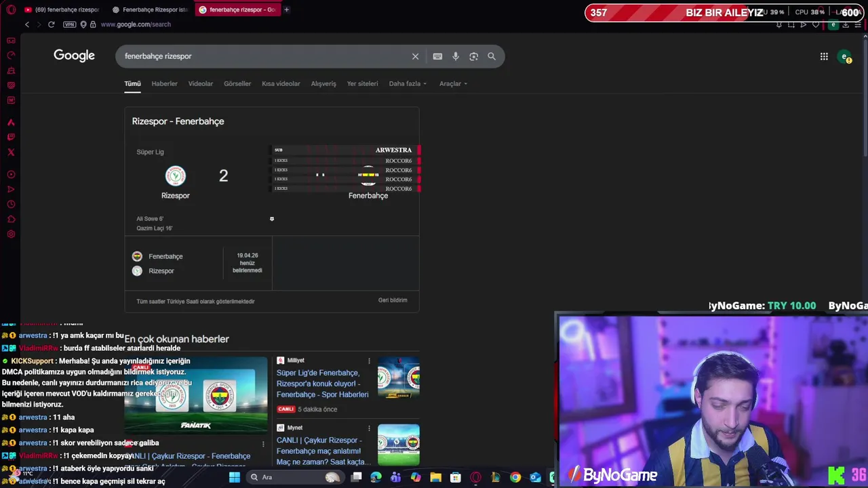Switch to the YouTube fenerbahçe rizespor tab
868x488 pixels.
click(x=61, y=9)
